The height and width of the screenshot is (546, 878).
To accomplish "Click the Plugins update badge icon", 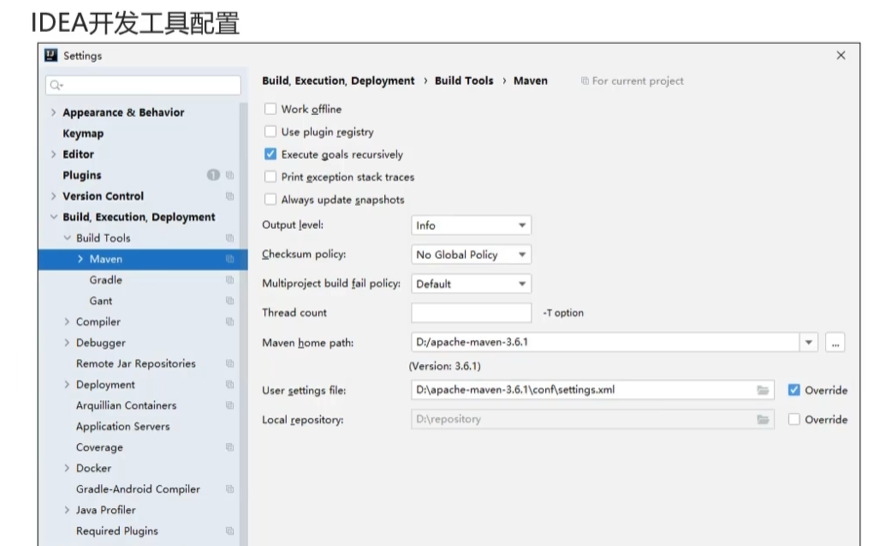I will tap(213, 175).
